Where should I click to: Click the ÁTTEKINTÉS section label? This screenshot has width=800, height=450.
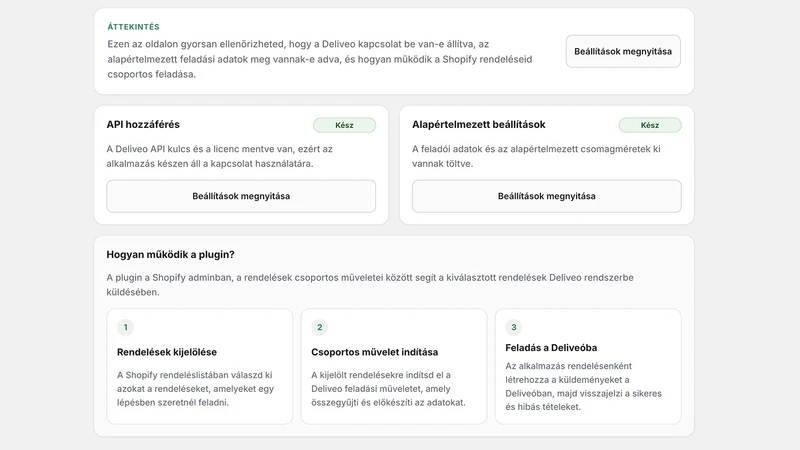(133, 27)
